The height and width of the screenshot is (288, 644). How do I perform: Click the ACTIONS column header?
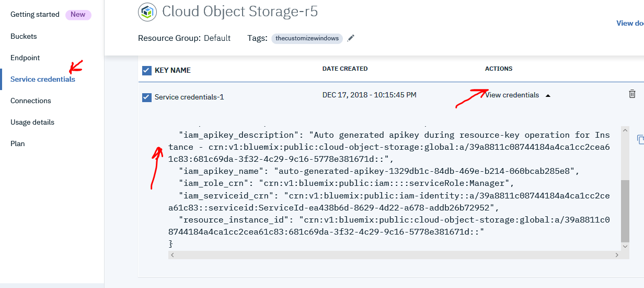pyautogui.click(x=499, y=69)
